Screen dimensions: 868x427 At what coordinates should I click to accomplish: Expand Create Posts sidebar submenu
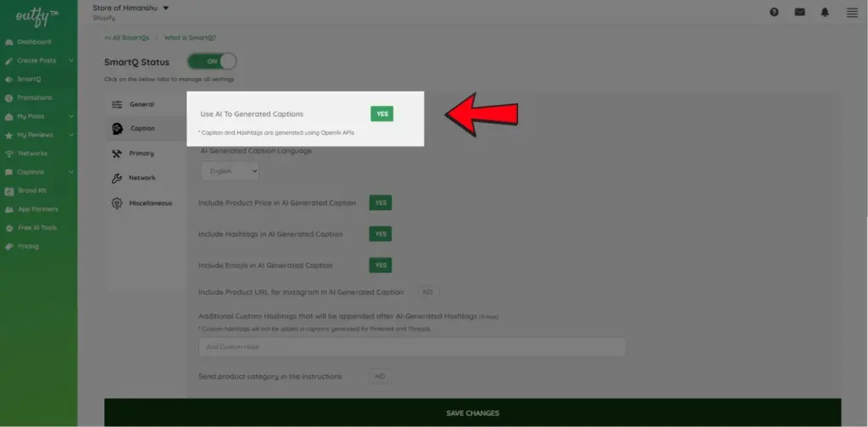(71, 61)
